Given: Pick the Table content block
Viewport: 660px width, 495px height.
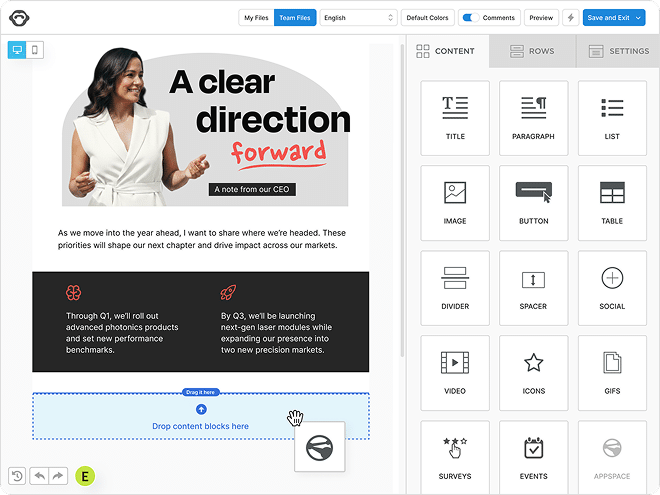Looking at the screenshot, I should pyautogui.click(x=612, y=203).
